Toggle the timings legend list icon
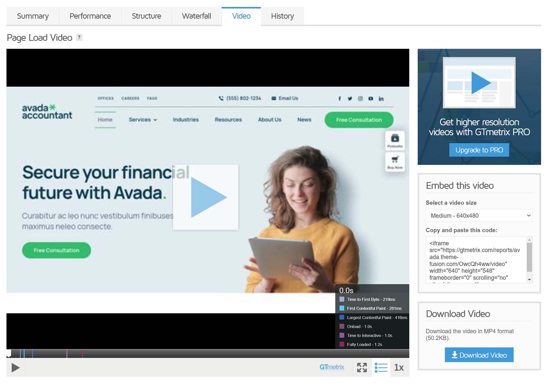548x392 pixels. point(381,367)
